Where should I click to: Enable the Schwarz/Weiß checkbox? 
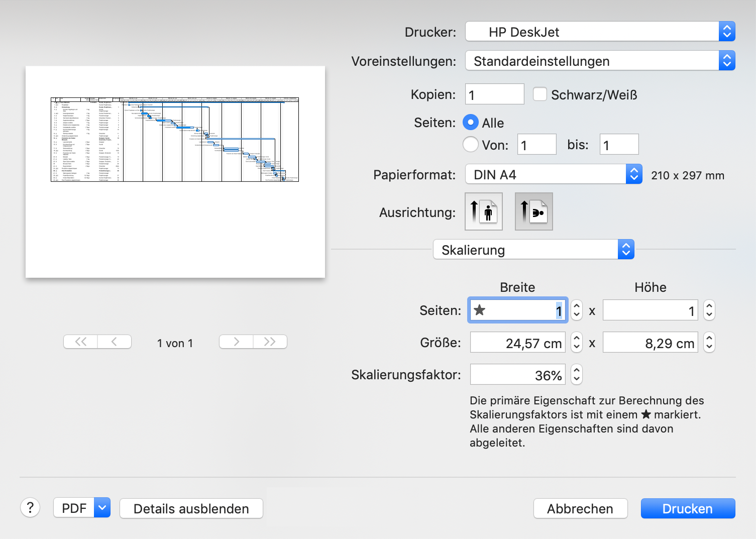pos(540,94)
